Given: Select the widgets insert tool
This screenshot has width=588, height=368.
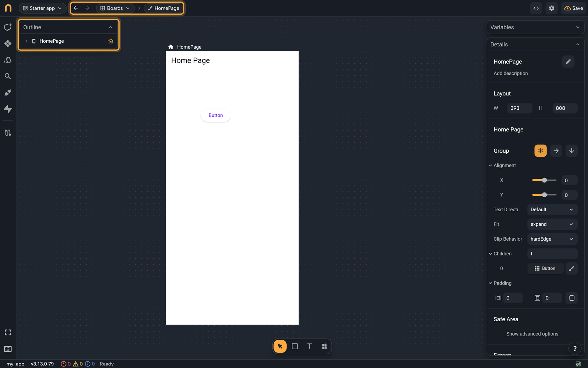Looking at the screenshot, I should click(x=324, y=346).
